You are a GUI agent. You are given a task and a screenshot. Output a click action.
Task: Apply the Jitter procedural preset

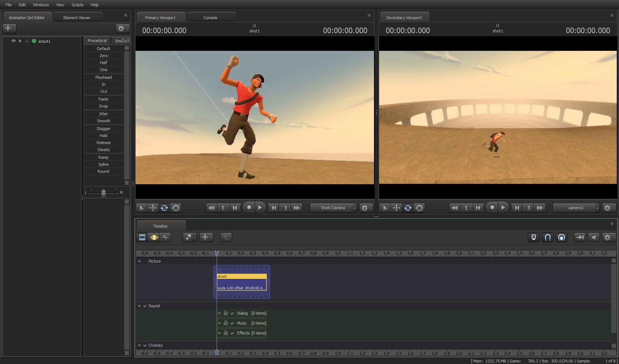(x=104, y=114)
